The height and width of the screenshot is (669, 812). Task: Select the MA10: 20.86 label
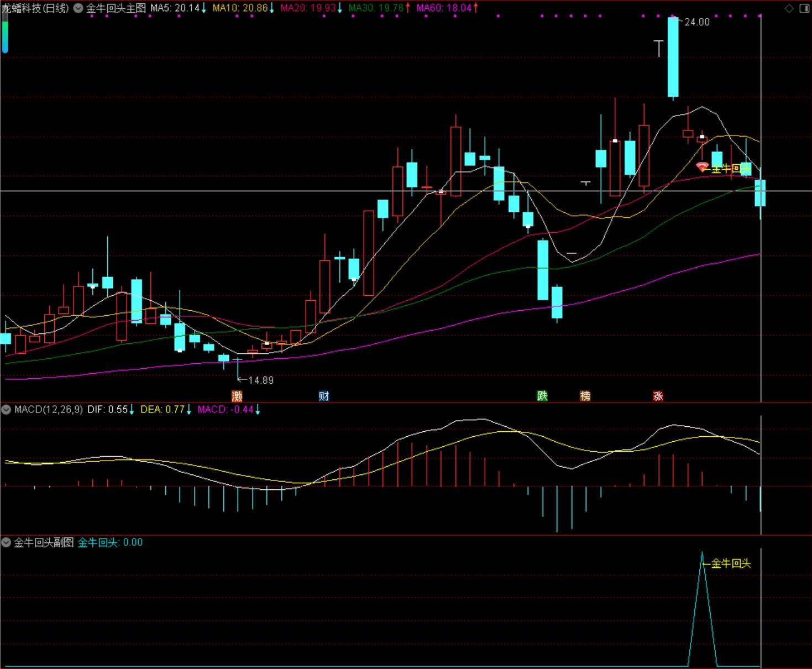[x=240, y=8]
